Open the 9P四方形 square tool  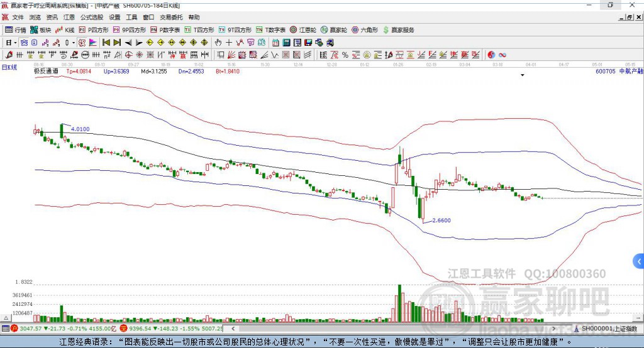pyautogui.click(x=130, y=30)
